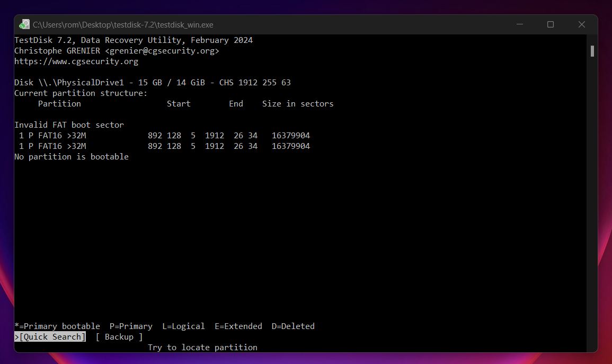Click the 'Size in sectors' column header

tap(298, 104)
